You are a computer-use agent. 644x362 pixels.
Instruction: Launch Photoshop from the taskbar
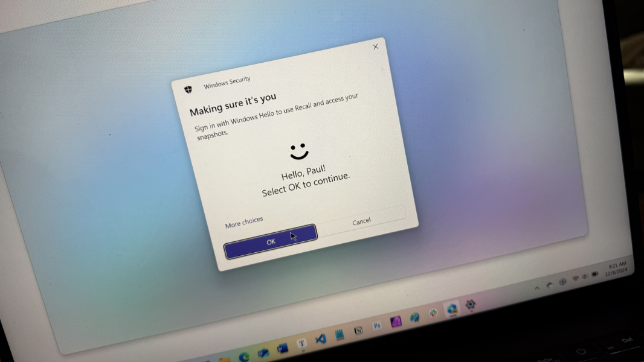[377, 326]
